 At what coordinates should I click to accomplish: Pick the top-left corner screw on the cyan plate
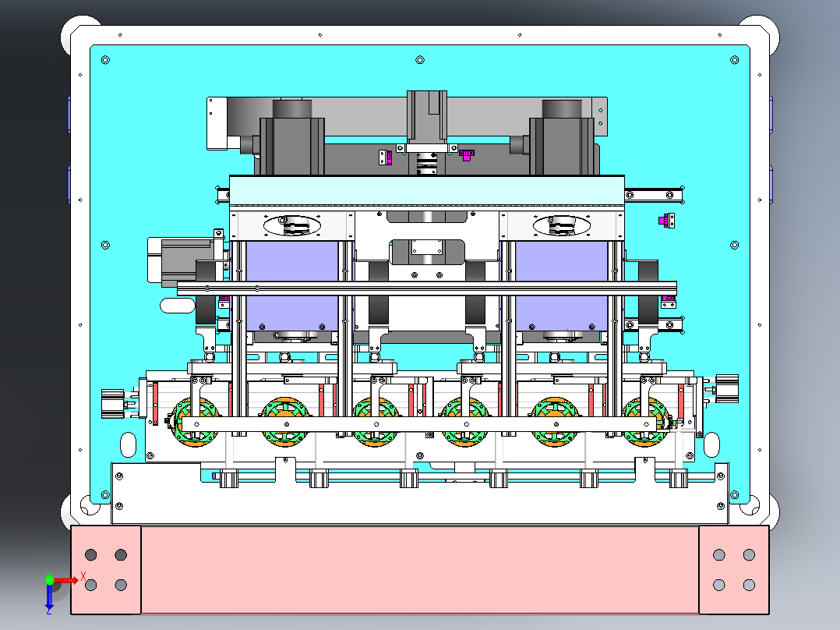(x=105, y=60)
